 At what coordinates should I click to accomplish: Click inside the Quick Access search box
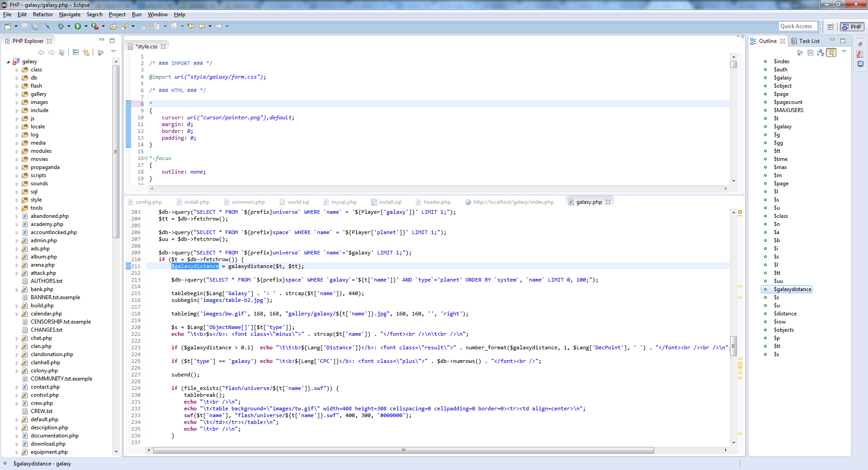(797, 26)
